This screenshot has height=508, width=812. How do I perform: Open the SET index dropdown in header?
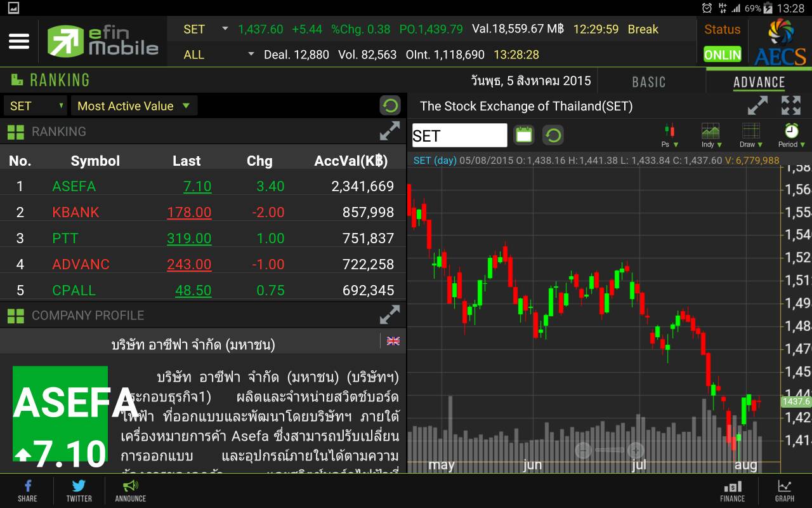coord(206,29)
